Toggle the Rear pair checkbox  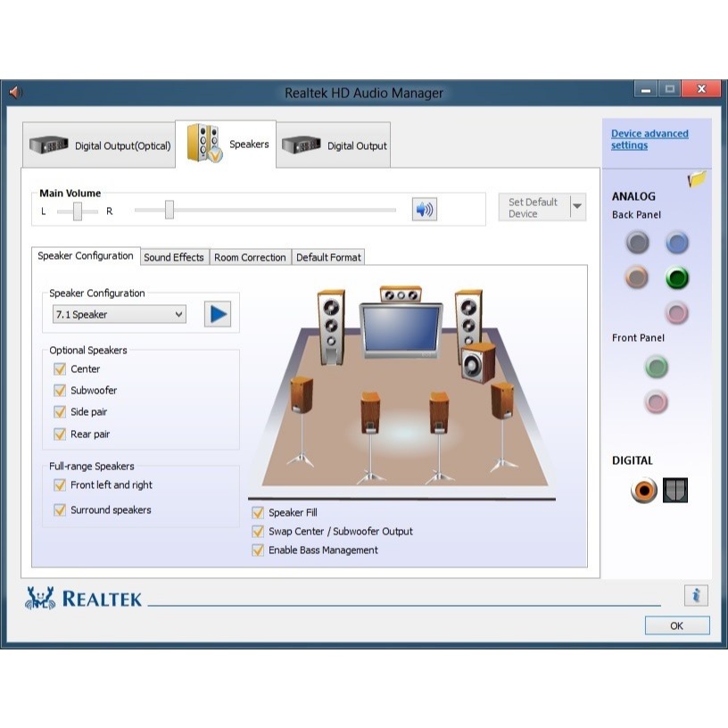tap(60, 434)
